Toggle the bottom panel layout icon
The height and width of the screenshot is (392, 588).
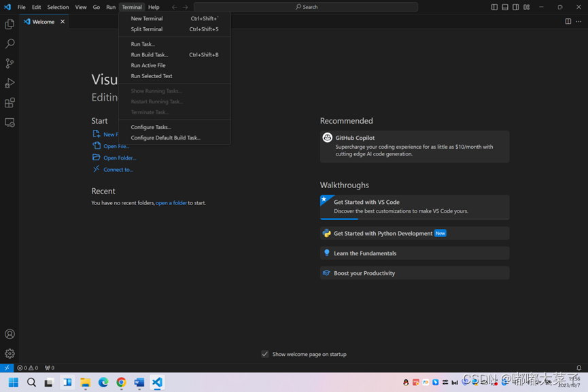coord(505,7)
